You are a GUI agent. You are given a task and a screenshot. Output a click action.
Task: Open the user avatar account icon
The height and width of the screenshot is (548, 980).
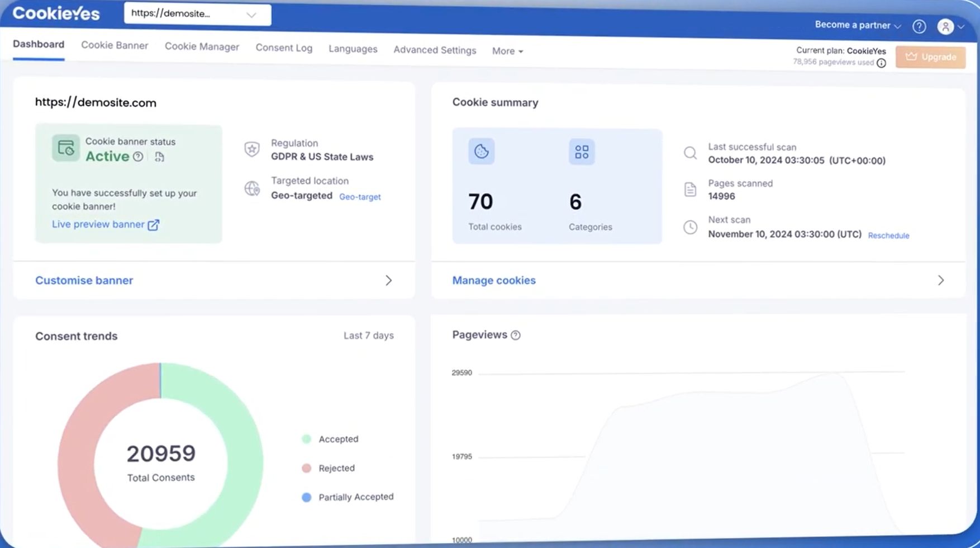945,26
